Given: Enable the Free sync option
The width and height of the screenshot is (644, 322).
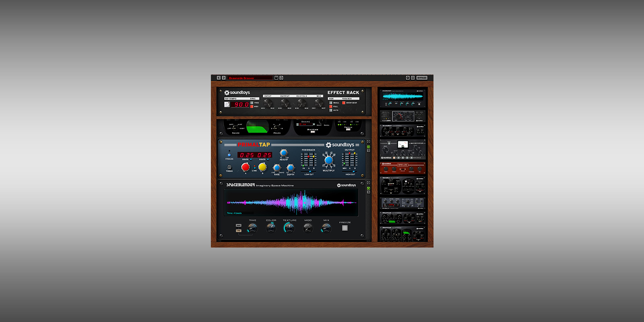Looking at the screenshot, I should point(252,103).
